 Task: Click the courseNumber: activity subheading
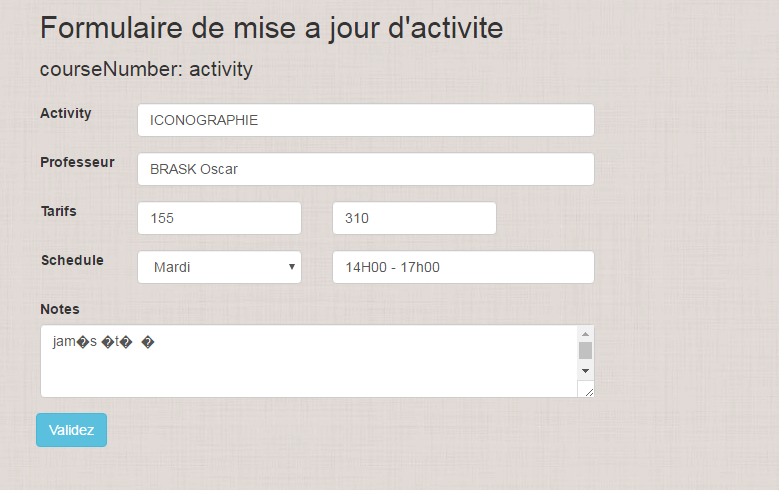point(146,69)
